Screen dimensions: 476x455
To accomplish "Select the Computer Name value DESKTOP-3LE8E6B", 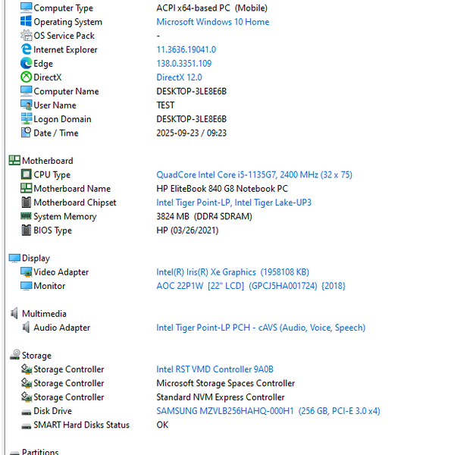I will click(x=191, y=91).
